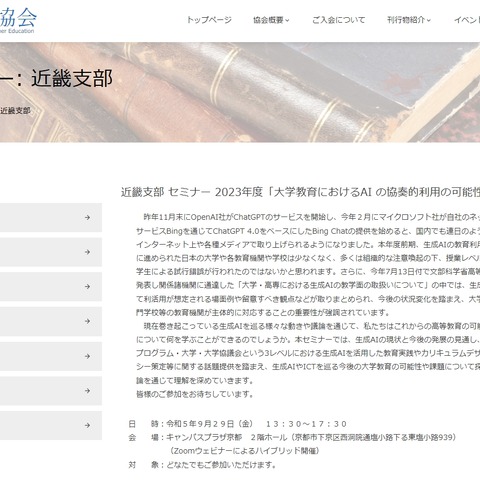The height and width of the screenshot is (480, 480).
Task: Click the large 近畿支部 page heading
Action: [72, 79]
